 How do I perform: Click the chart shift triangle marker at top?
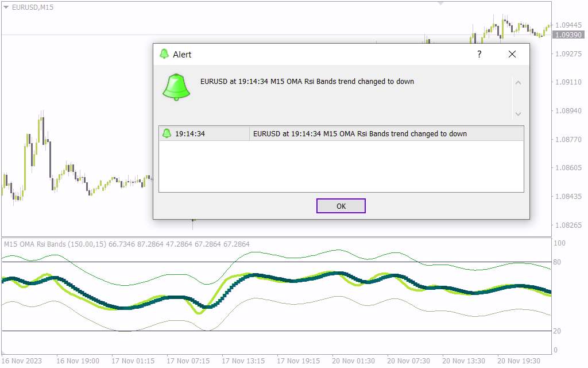pyautogui.click(x=441, y=3)
